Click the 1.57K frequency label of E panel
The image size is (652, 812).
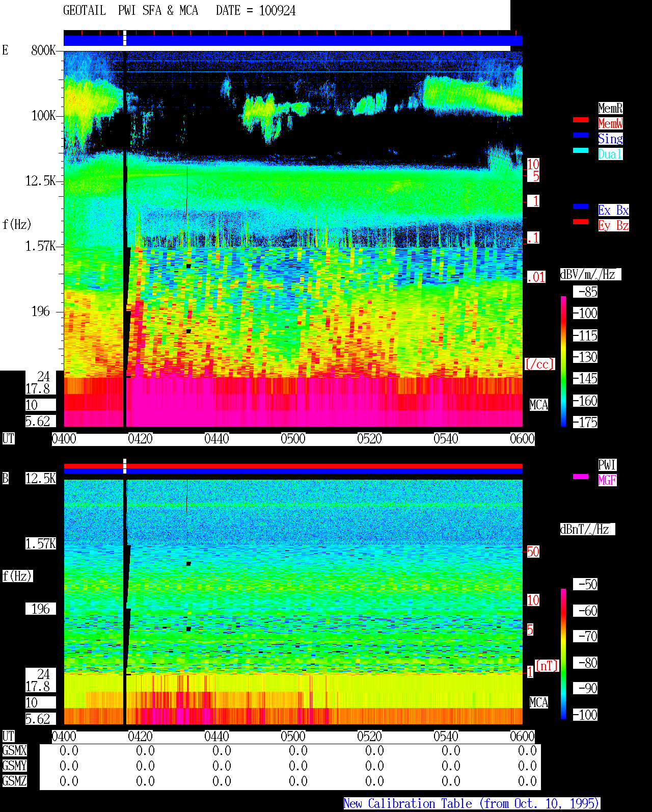click(41, 246)
